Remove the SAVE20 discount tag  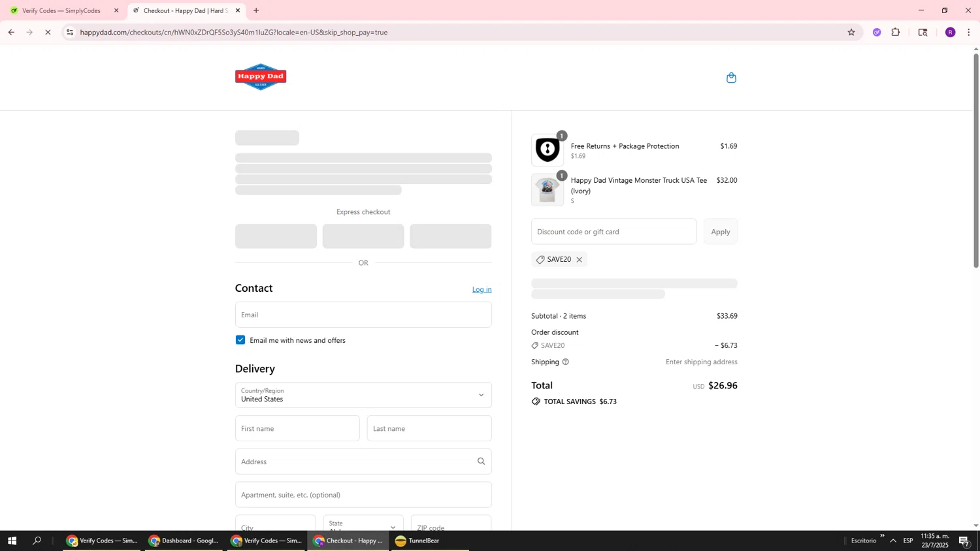(x=579, y=260)
